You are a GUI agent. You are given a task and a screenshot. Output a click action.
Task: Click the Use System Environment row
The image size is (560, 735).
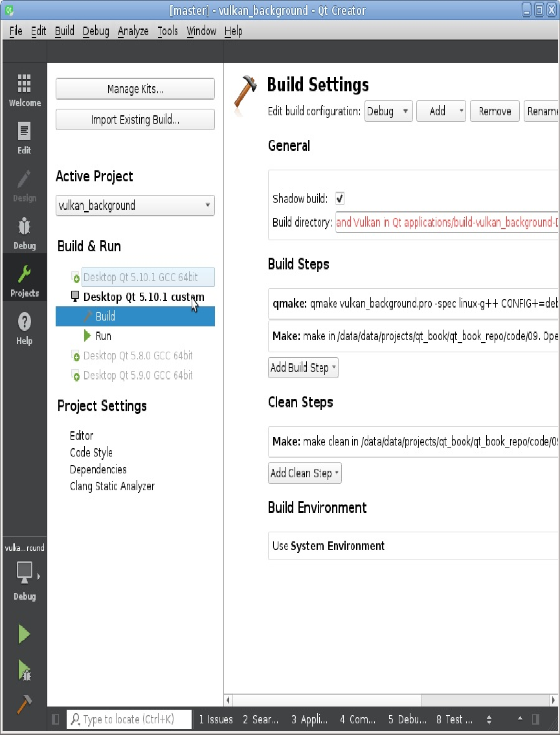coord(414,546)
